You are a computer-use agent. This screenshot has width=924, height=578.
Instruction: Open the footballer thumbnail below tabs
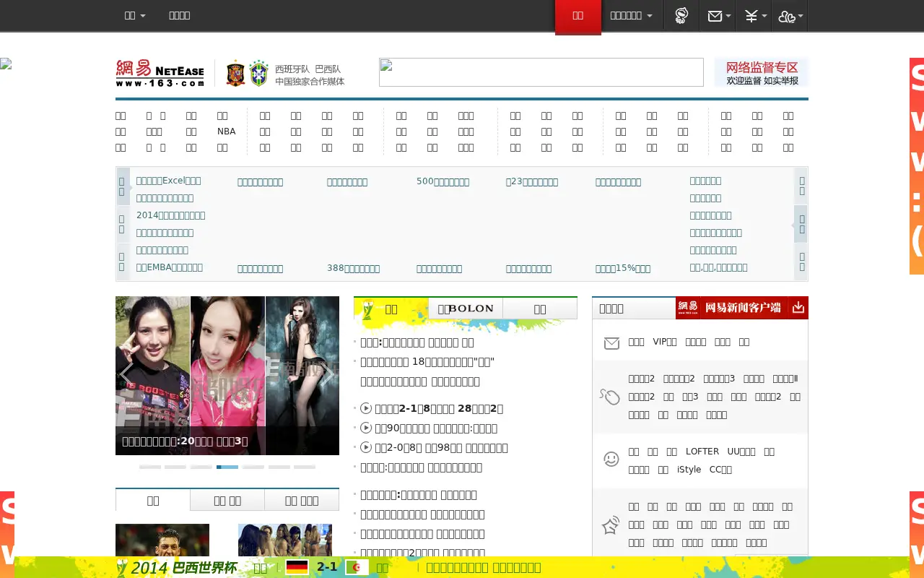(x=162, y=540)
